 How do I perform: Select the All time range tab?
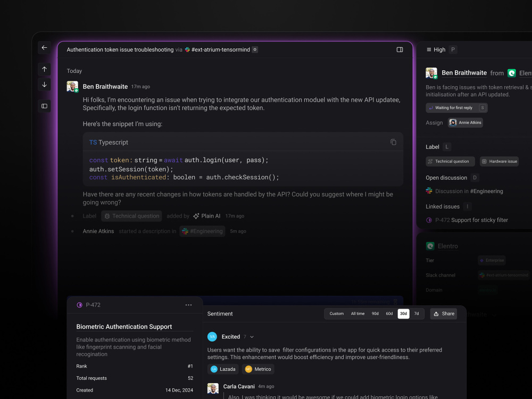(358, 314)
